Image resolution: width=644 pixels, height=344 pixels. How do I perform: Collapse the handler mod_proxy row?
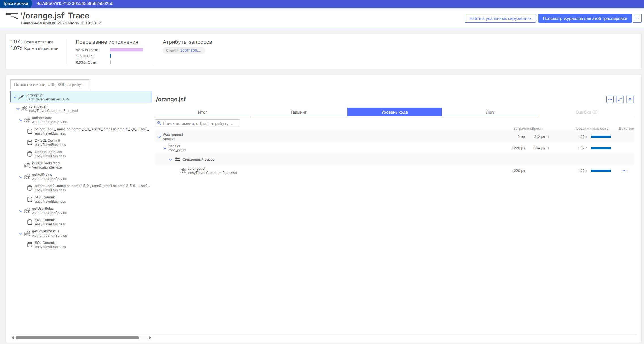click(165, 148)
